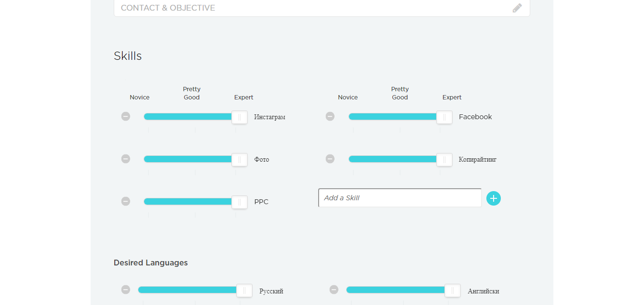Viewport: 644px width, 305px height.
Task: Remove the Фото skill with minus icon
Action: 126,159
